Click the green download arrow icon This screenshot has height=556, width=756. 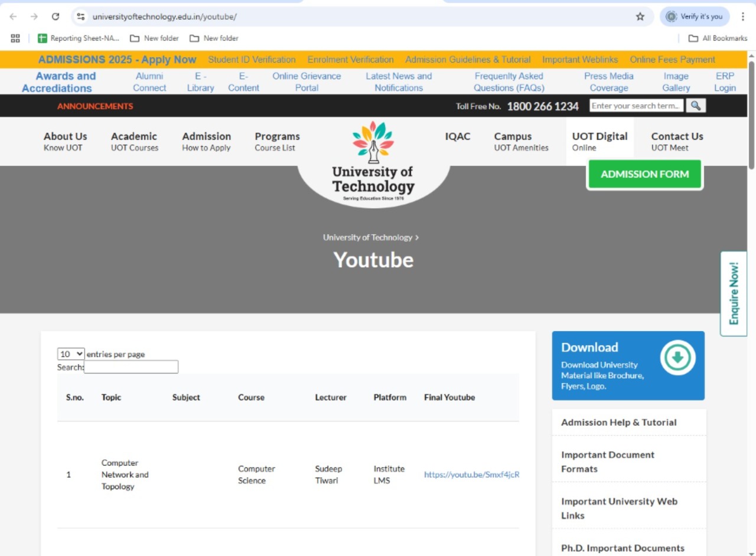coord(677,358)
